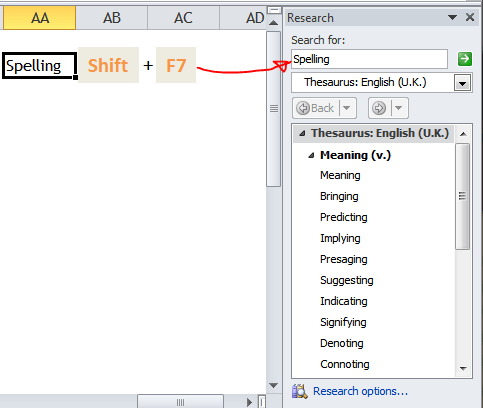The image size is (483, 408).
Task: Click the worksheet vertical scroll down arrow
Action: 274,386
